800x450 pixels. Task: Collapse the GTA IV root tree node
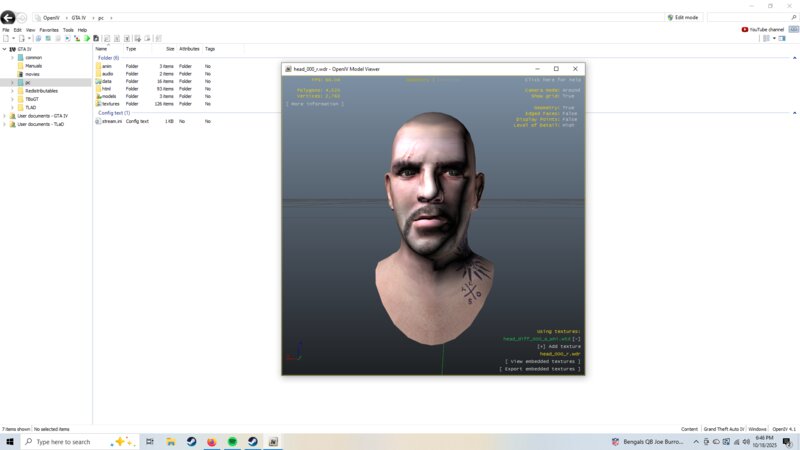(x=6, y=48)
